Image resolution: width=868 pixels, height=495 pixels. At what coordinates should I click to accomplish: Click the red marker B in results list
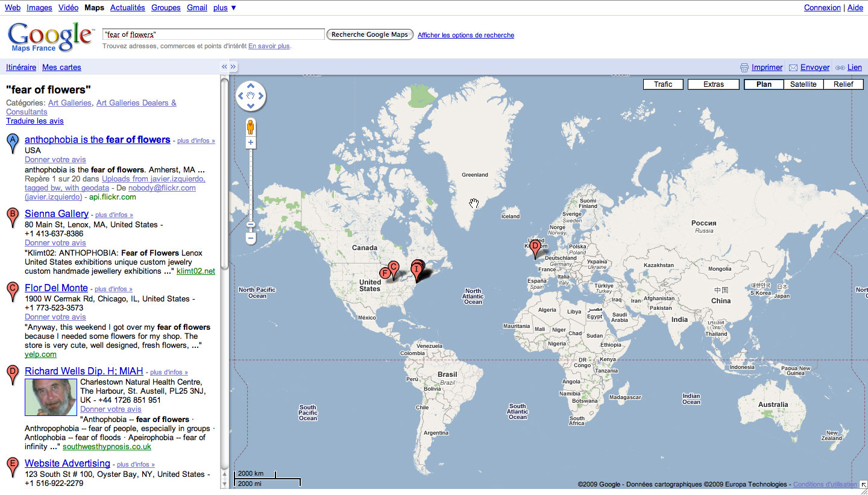tap(12, 218)
